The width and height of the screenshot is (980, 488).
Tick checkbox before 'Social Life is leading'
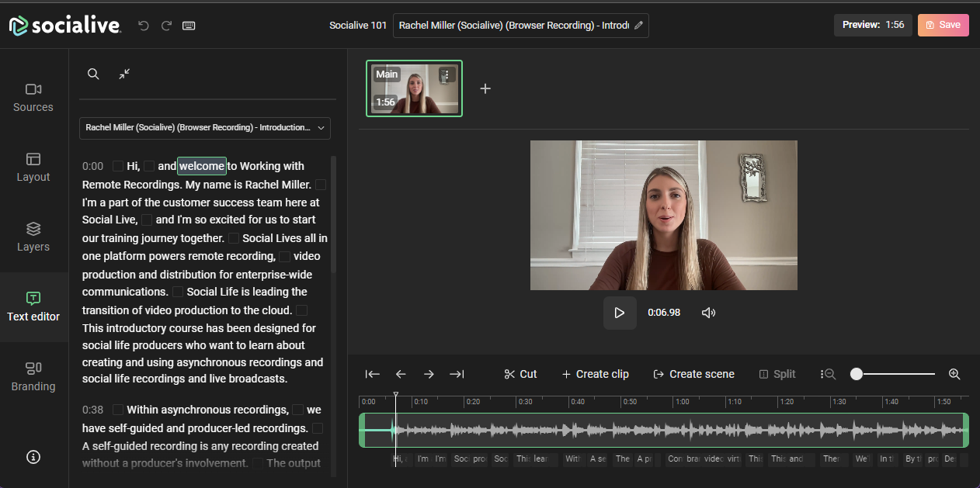pyautogui.click(x=178, y=292)
